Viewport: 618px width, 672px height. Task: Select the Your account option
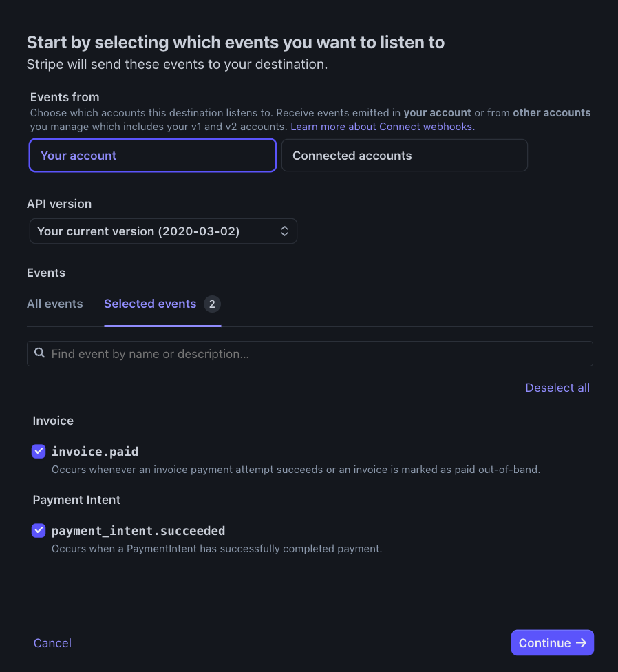tap(152, 155)
